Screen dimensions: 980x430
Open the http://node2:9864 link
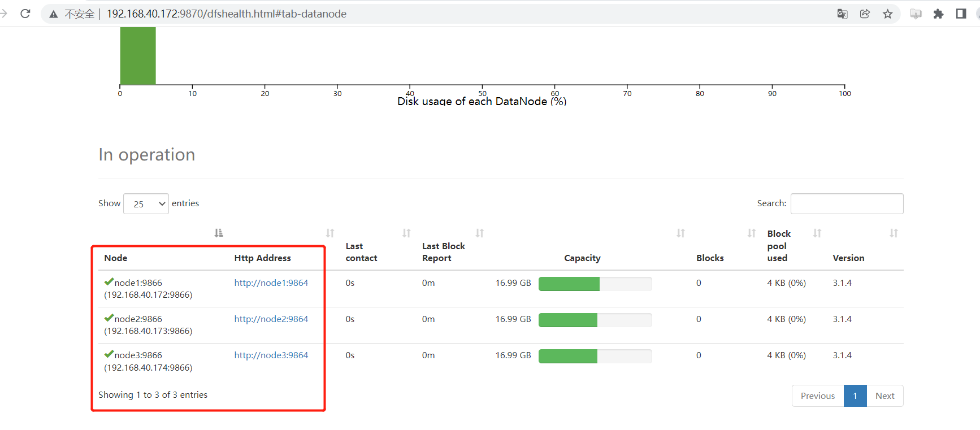click(x=271, y=319)
